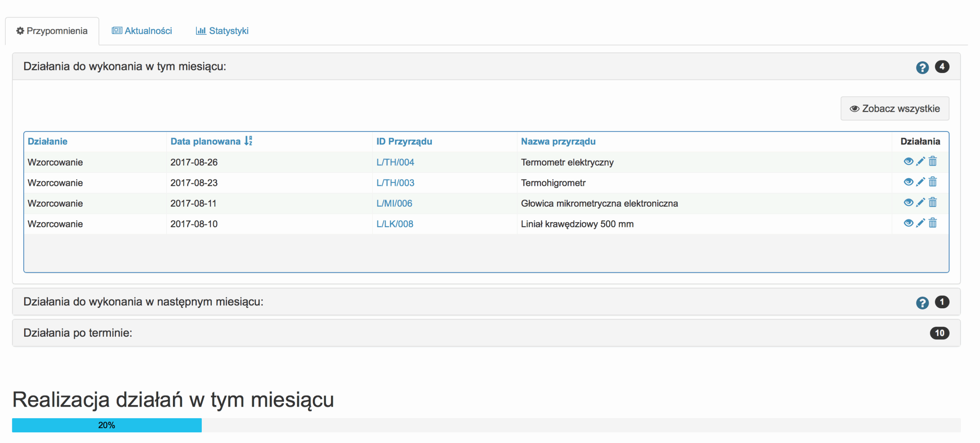Screen dimensions: 980x443
Task: Open the L/TH/004 instrument link
Action: 395,162
